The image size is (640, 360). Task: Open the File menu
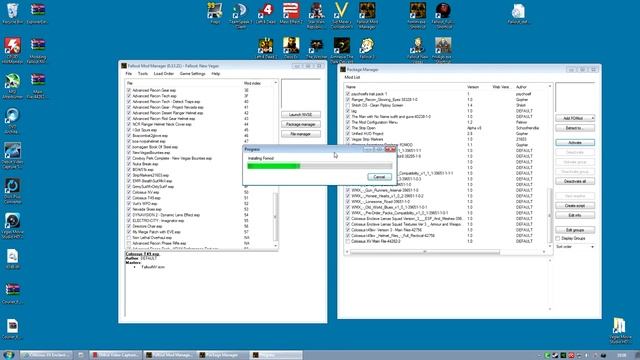(129, 73)
